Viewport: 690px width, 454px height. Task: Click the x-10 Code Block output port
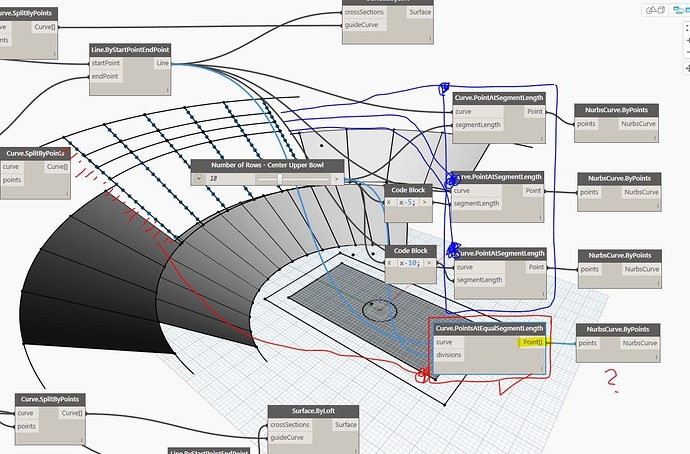(x=429, y=263)
